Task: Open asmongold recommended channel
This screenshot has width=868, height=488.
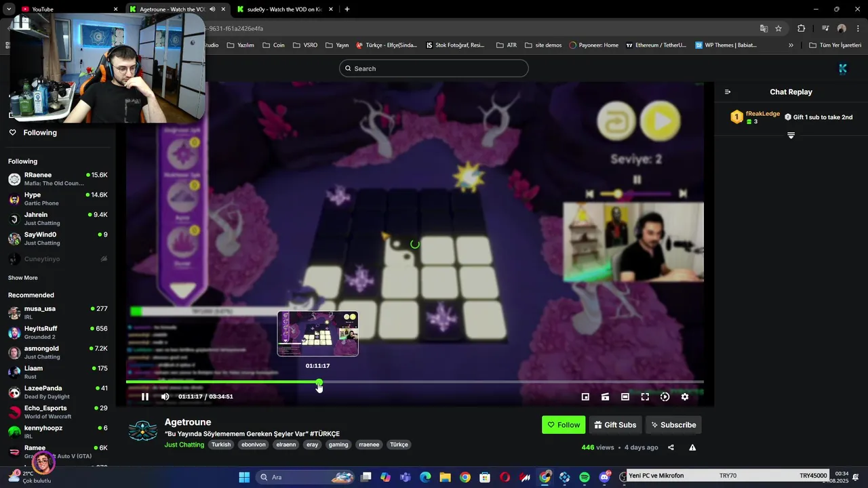Action: [58, 352]
